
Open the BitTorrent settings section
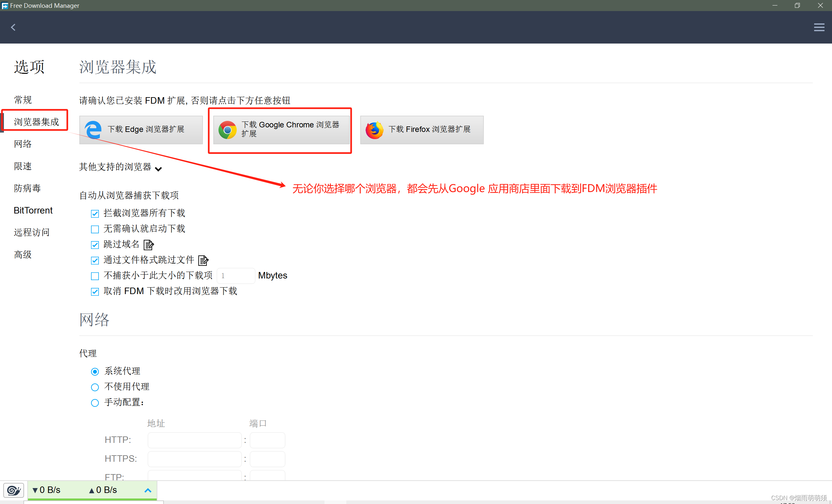pyautogui.click(x=33, y=210)
